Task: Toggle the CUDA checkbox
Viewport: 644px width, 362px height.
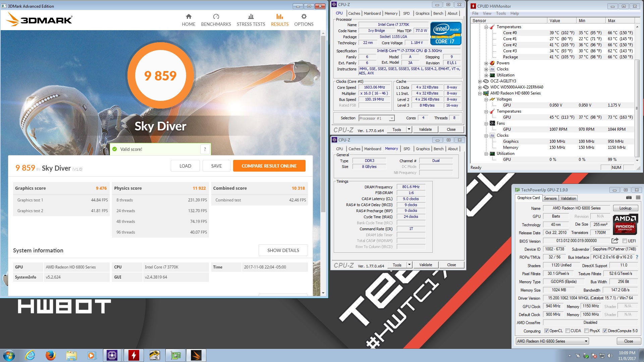Action: click(x=568, y=331)
